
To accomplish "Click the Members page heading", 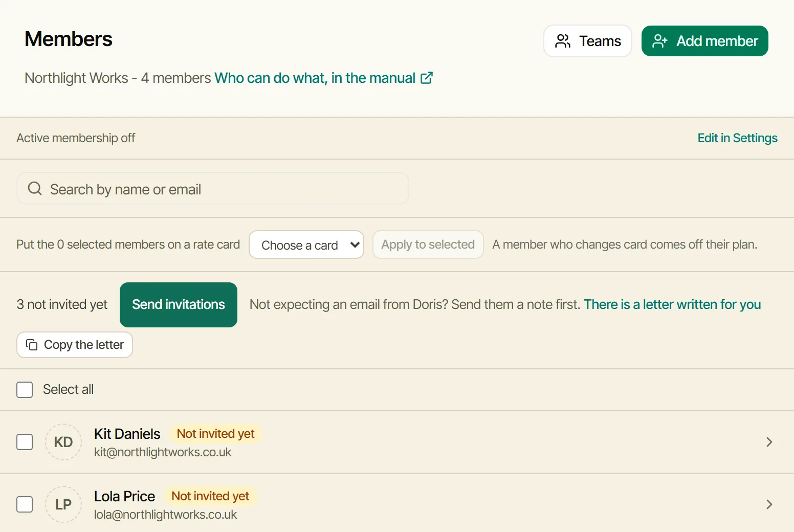I will (69, 39).
